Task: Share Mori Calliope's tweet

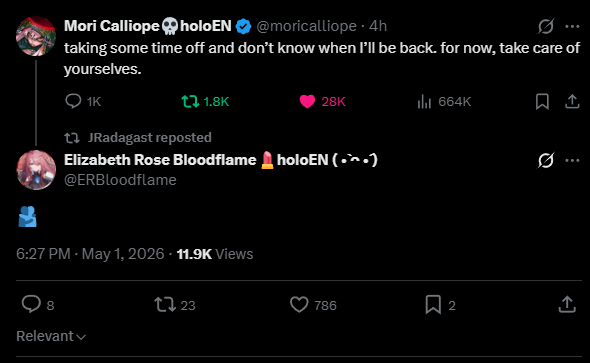Action: pos(572,102)
